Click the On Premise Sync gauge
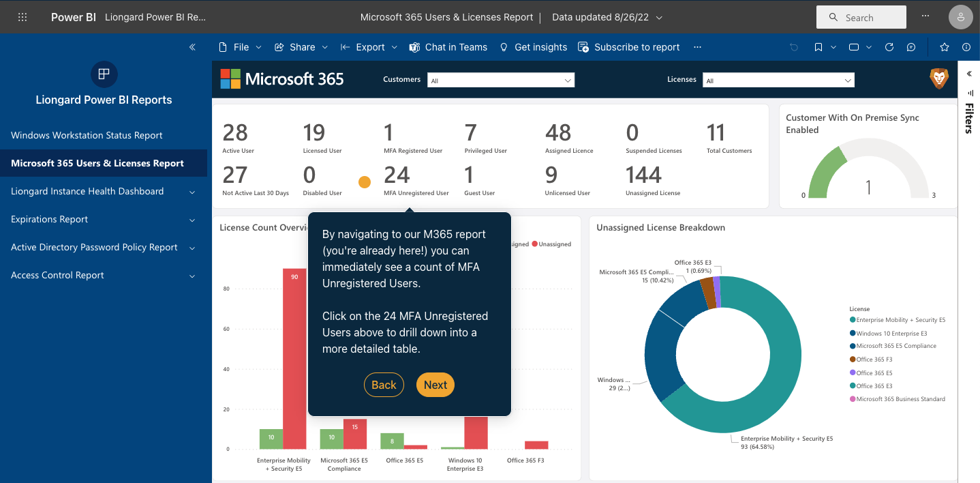Viewport: 980px width, 483px height. [x=868, y=169]
